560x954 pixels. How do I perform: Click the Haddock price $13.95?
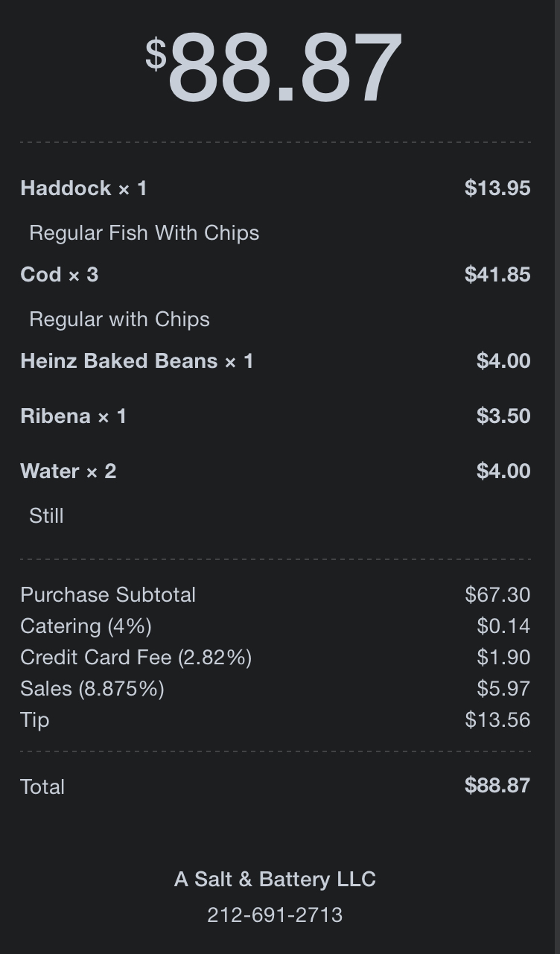tap(497, 188)
